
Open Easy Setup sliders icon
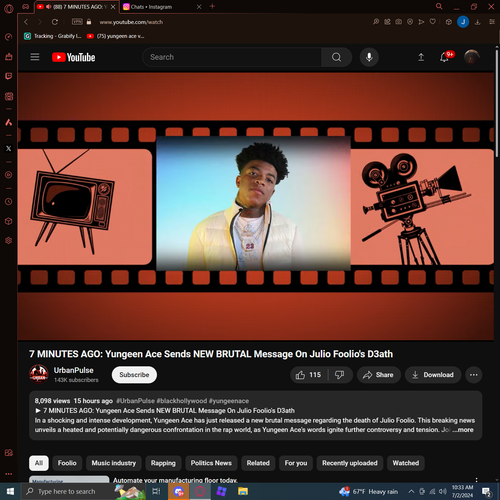[x=492, y=22]
